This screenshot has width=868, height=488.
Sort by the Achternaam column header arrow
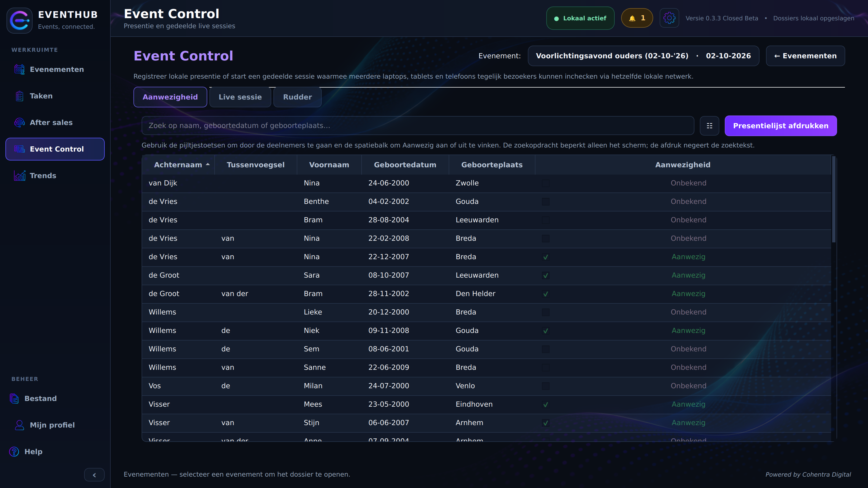pos(208,164)
